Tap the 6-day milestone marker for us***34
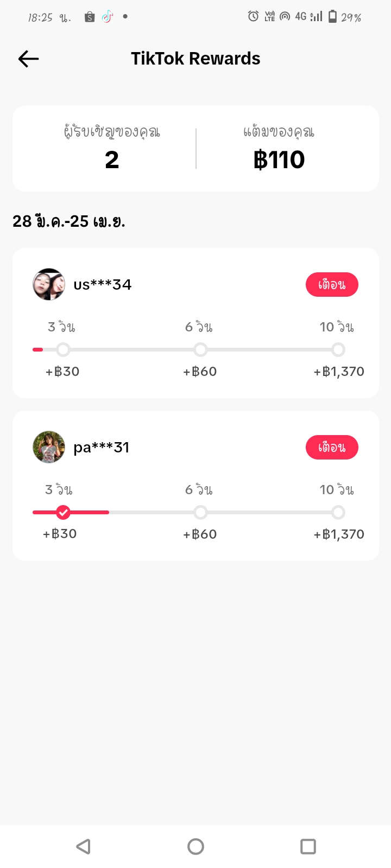 [200, 350]
